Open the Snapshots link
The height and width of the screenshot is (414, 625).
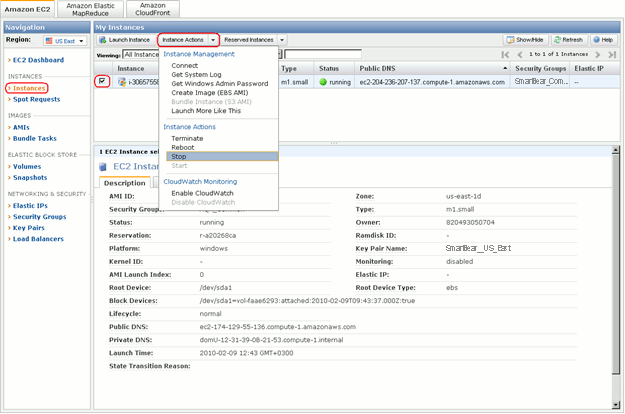pos(30,178)
